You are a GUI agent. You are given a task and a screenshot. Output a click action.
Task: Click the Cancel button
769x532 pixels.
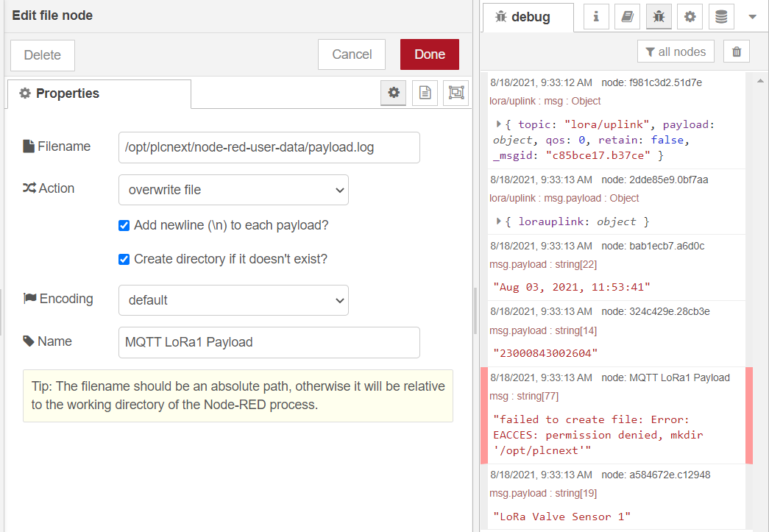tap(352, 54)
